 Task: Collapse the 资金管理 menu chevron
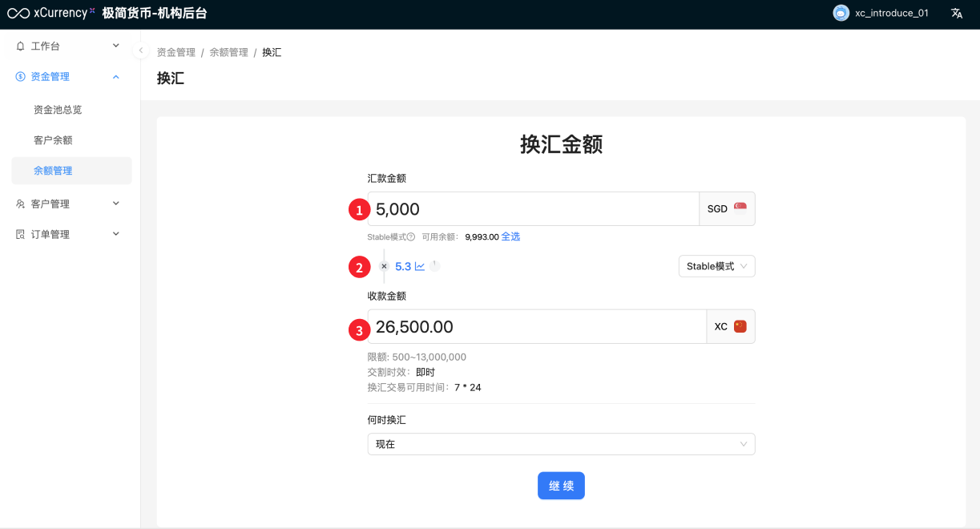116,77
